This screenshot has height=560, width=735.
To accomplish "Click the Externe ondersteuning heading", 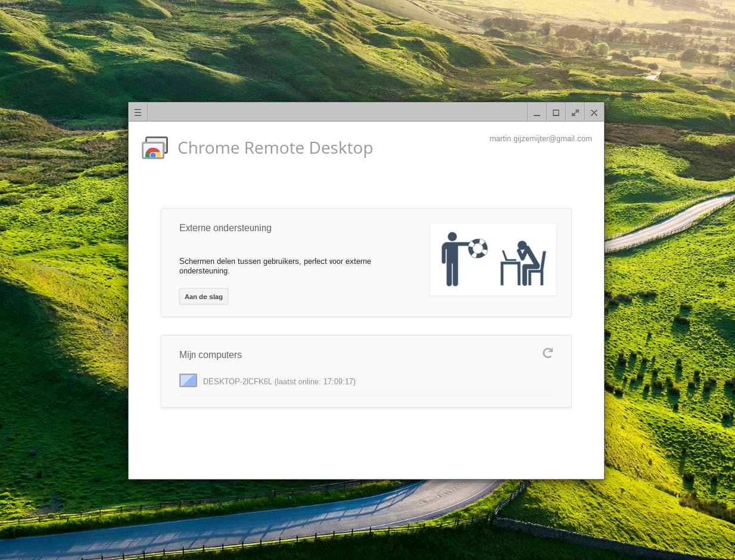I will 225,228.
